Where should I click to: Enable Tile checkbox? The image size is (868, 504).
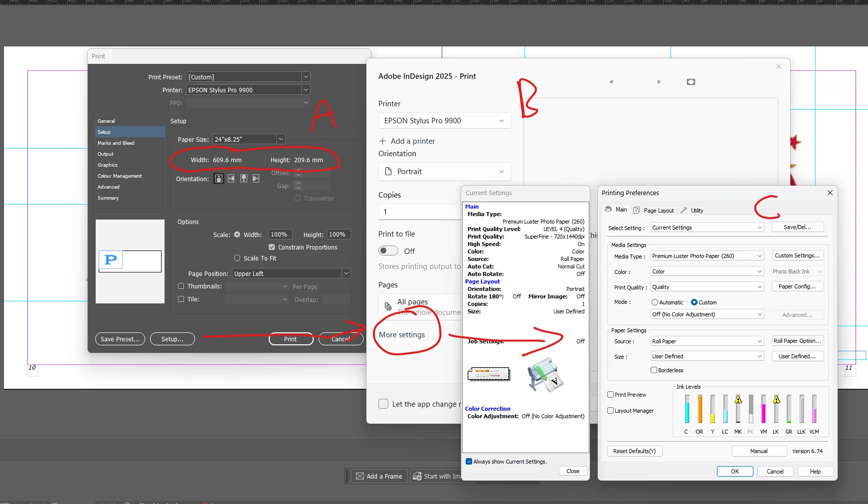181,299
